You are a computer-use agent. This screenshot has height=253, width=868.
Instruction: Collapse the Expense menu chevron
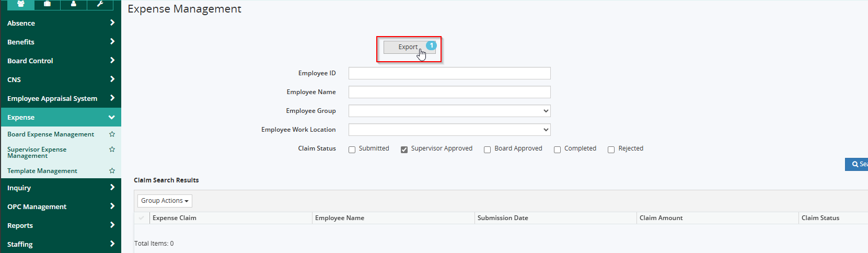(x=111, y=117)
